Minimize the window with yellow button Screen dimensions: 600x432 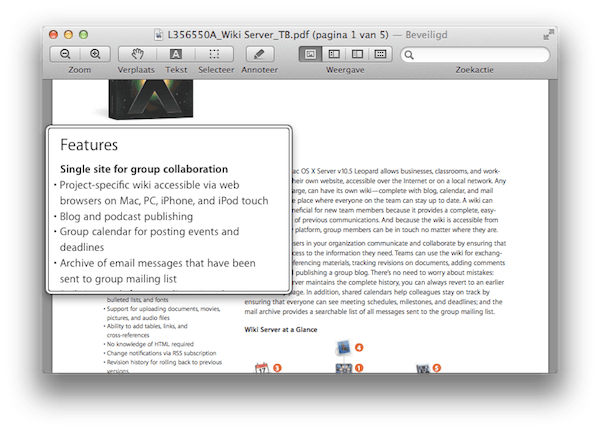(68, 35)
